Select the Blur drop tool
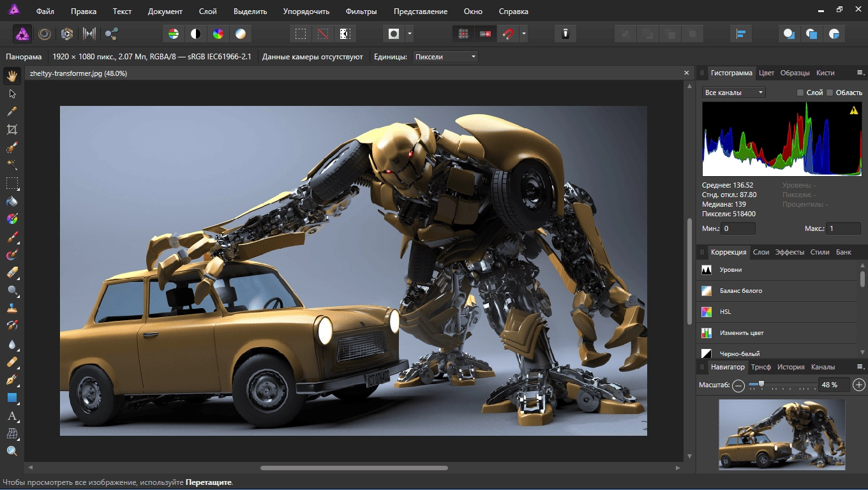Viewport: 868px width, 490px height. click(11, 344)
